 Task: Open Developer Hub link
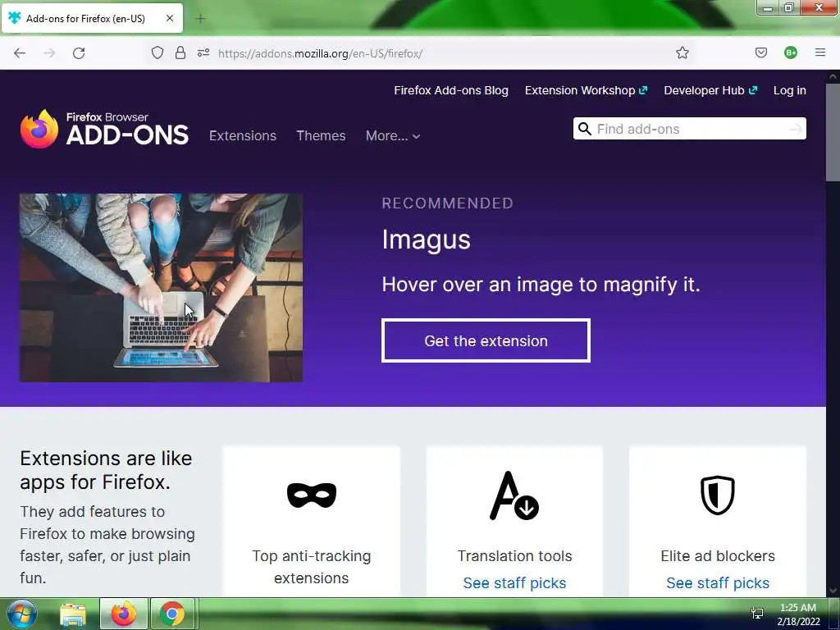point(710,90)
